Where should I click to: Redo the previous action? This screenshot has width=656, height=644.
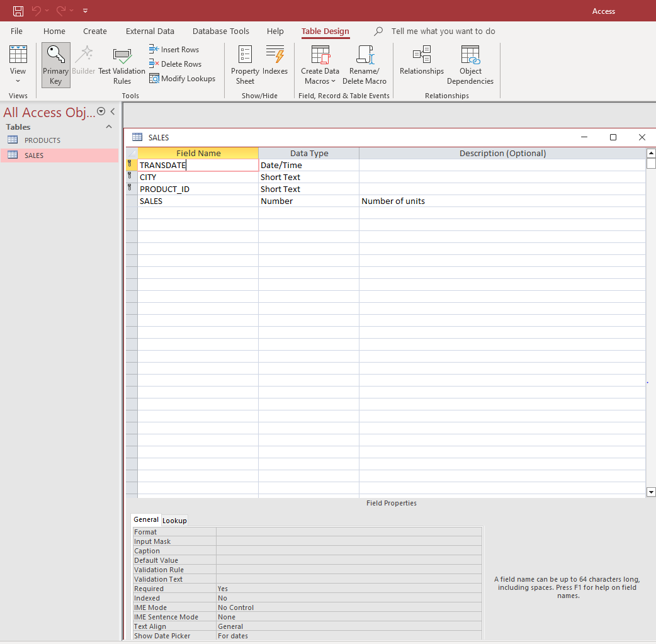61,11
